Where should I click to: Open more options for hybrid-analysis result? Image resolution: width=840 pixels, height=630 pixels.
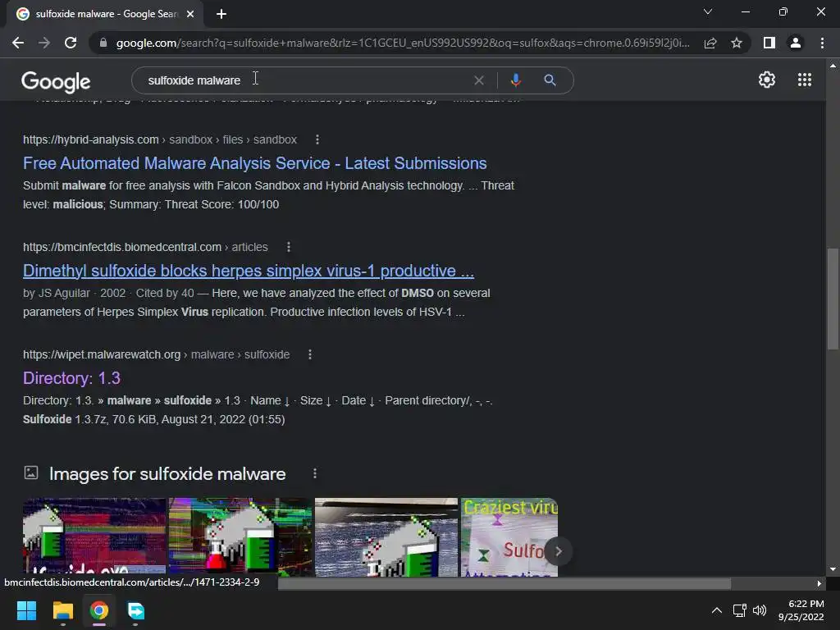[317, 139]
